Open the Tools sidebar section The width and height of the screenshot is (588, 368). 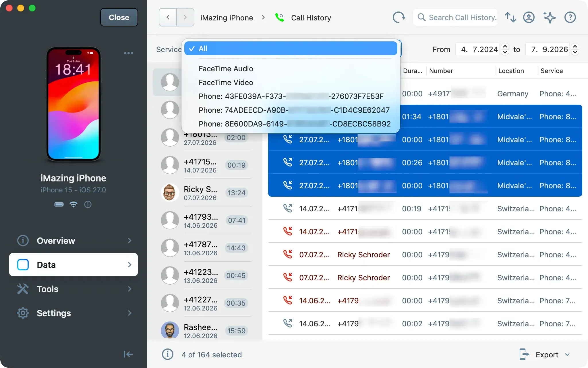click(73, 289)
